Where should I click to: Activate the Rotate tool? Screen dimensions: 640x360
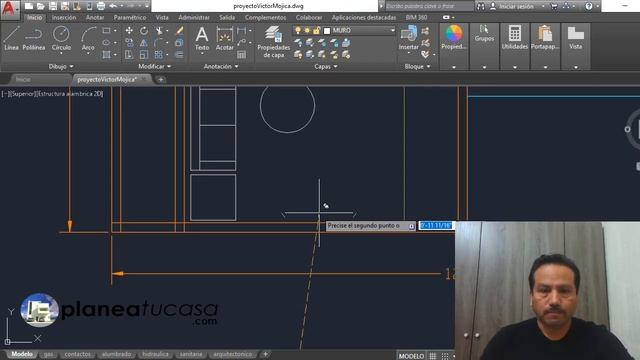[144, 31]
